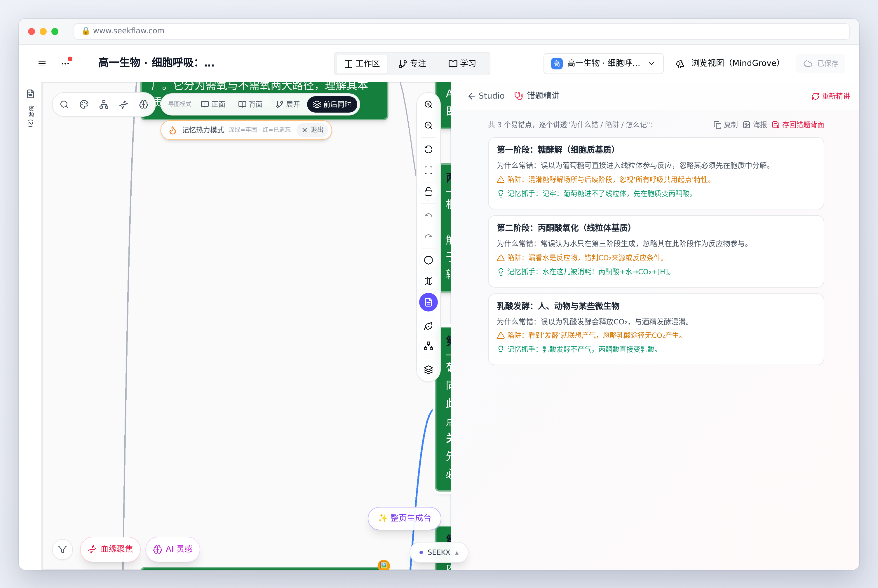
Task: Open the color palette theme icon
Action: point(84,104)
